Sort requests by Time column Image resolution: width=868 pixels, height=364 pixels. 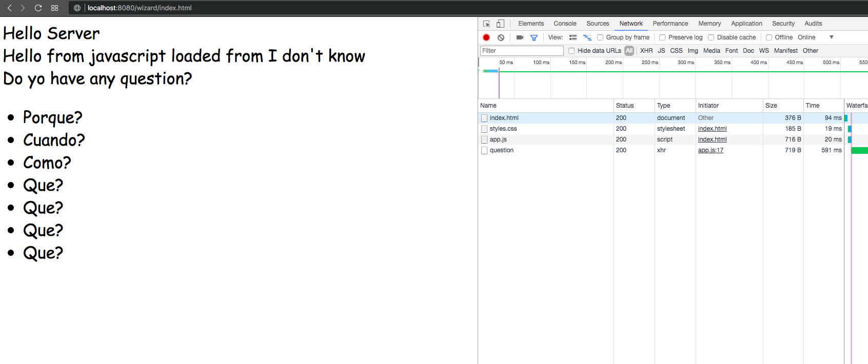pos(824,106)
